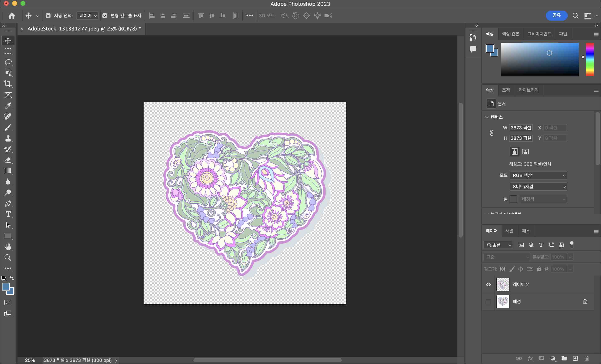Hide layer 2 using eye icon
The width and height of the screenshot is (601, 364).
tap(488, 284)
